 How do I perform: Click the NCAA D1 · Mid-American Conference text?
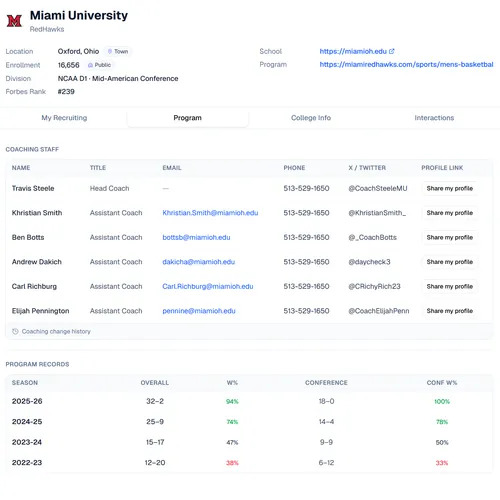coord(118,78)
